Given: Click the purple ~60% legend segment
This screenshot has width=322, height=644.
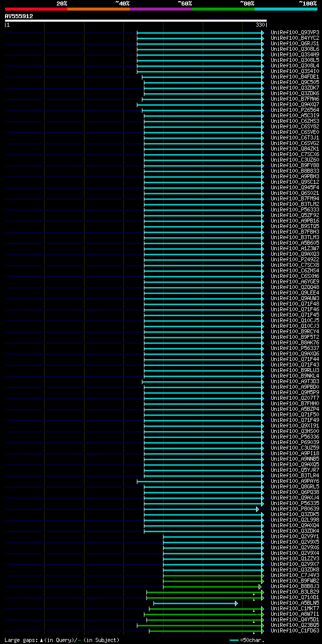Looking at the screenshot, I should click(x=161, y=9).
